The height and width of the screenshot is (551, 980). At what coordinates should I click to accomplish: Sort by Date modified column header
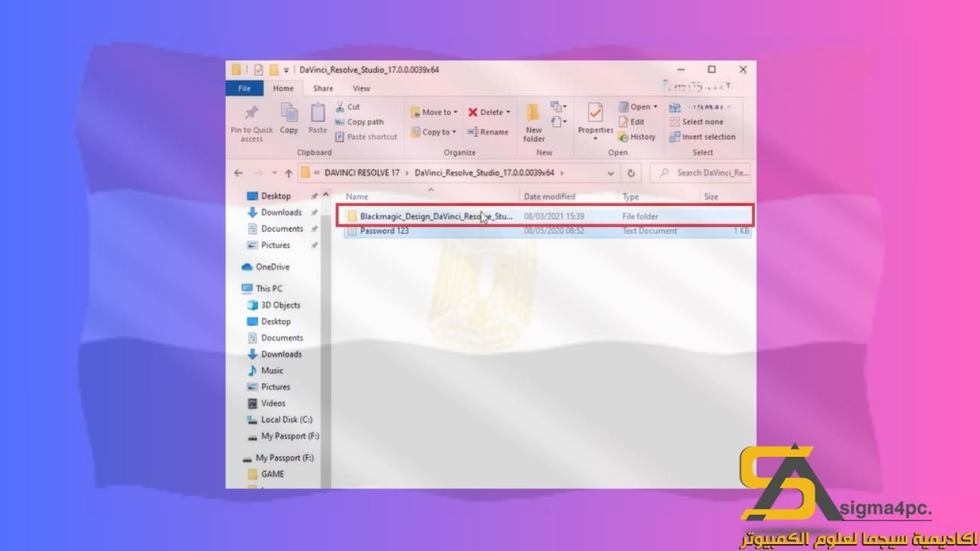pyautogui.click(x=568, y=197)
